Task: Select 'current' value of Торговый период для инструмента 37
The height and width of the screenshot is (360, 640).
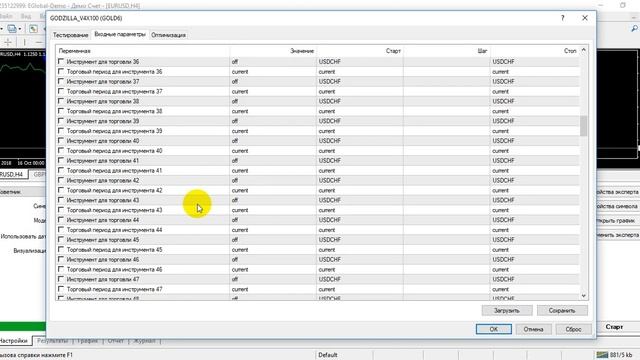Action: [x=273, y=91]
